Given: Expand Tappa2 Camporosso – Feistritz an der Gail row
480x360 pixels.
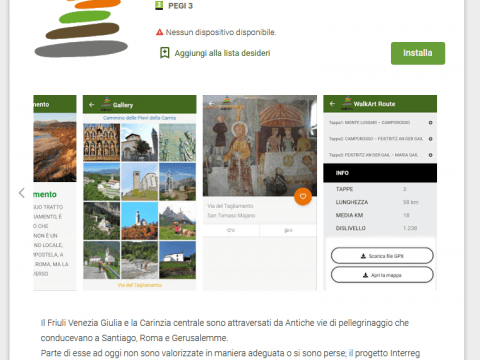Looking at the screenshot, I should coord(380,139).
